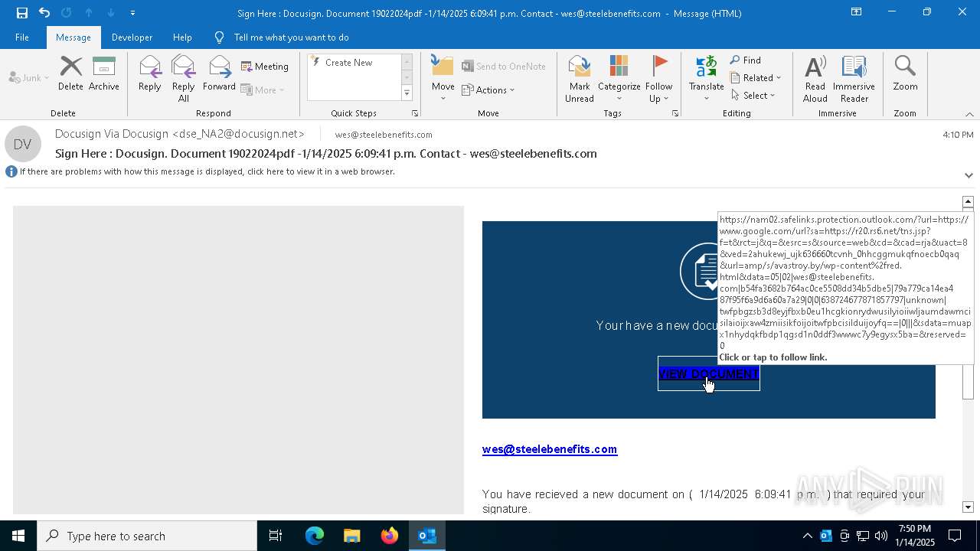
Task: Open Manage Quick Steps dialog launcher
Action: (x=415, y=113)
